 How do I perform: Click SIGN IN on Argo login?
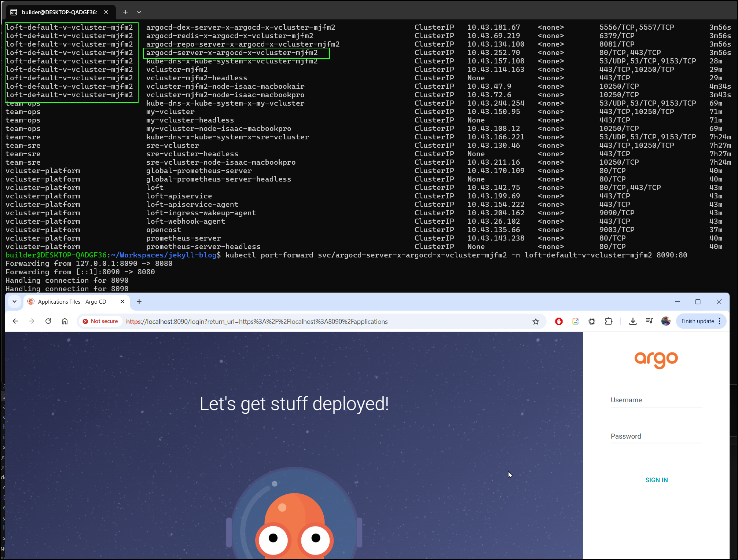[x=656, y=480]
